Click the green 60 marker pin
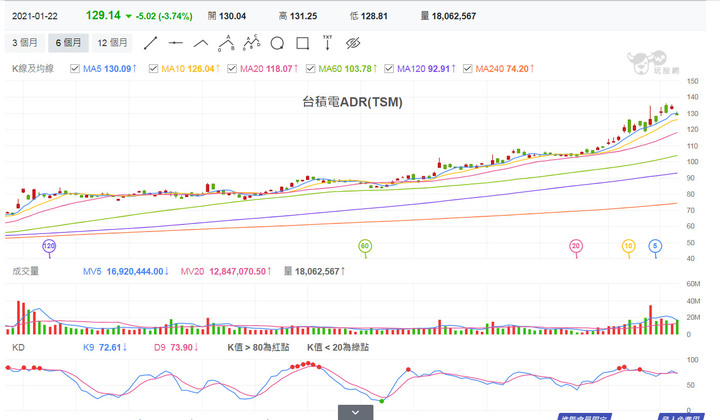 pyautogui.click(x=365, y=246)
